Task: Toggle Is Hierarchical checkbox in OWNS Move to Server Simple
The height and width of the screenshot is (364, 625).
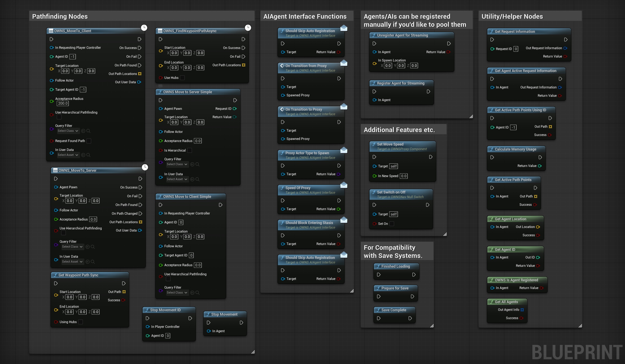Action: click(x=190, y=150)
